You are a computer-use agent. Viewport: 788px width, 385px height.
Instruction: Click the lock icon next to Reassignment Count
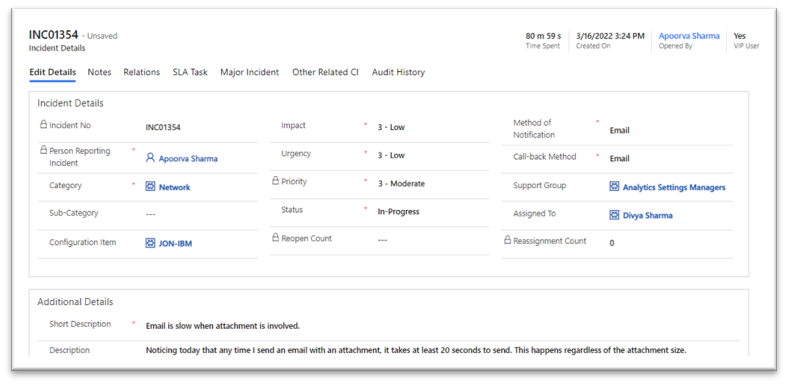click(x=508, y=240)
